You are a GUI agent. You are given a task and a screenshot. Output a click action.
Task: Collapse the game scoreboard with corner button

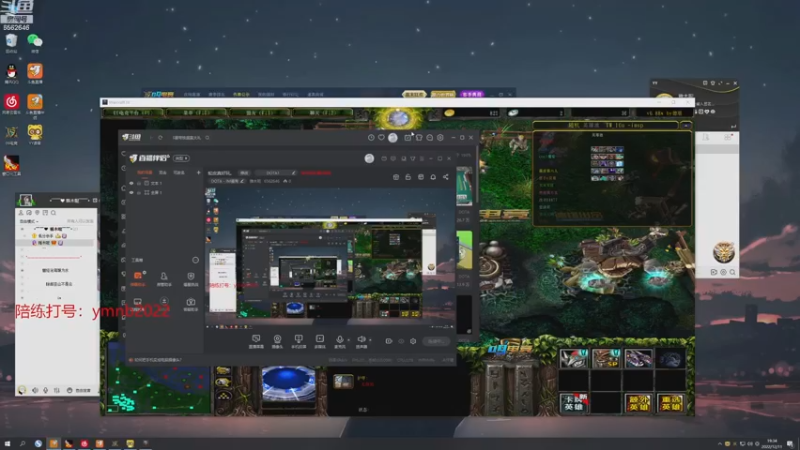tap(686, 125)
